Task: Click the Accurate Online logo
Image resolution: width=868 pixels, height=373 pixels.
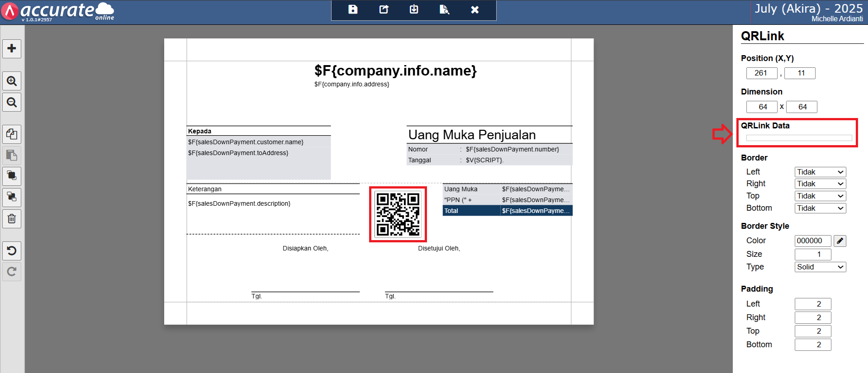Action: (57, 11)
